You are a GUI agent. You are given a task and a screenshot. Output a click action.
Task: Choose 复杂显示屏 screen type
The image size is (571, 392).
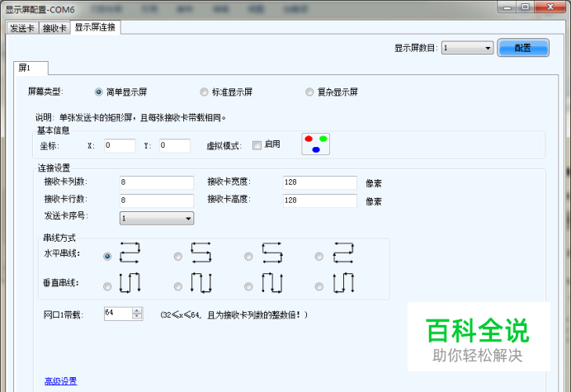[x=332, y=92]
